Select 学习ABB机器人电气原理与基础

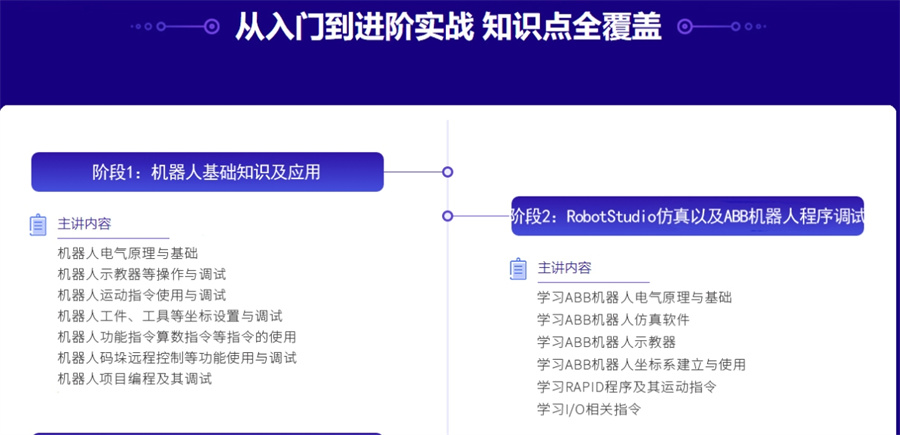pyautogui.click(x=634, y=297)
